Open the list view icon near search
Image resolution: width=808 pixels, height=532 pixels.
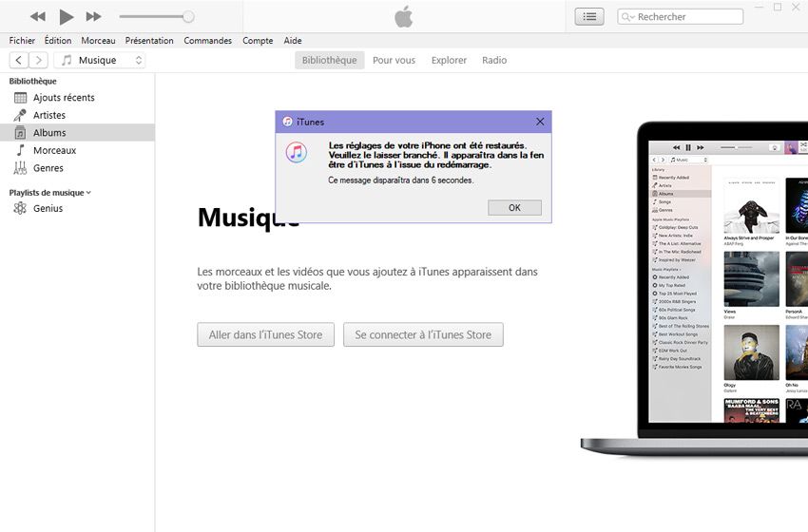coord(588,16)
